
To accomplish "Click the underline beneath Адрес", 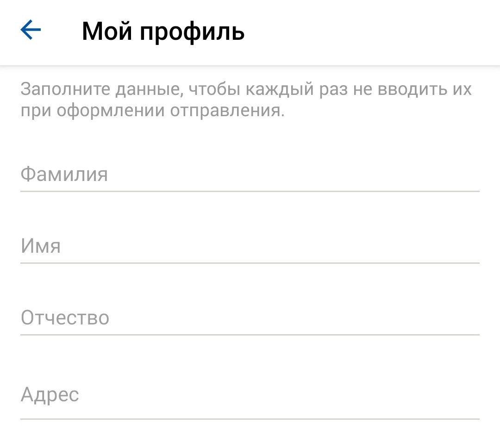I will (250, 419).
